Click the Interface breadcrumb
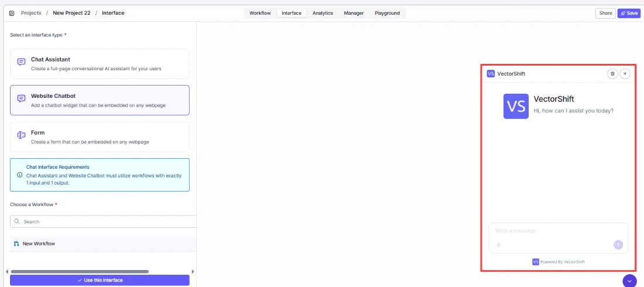 [113, 13]
